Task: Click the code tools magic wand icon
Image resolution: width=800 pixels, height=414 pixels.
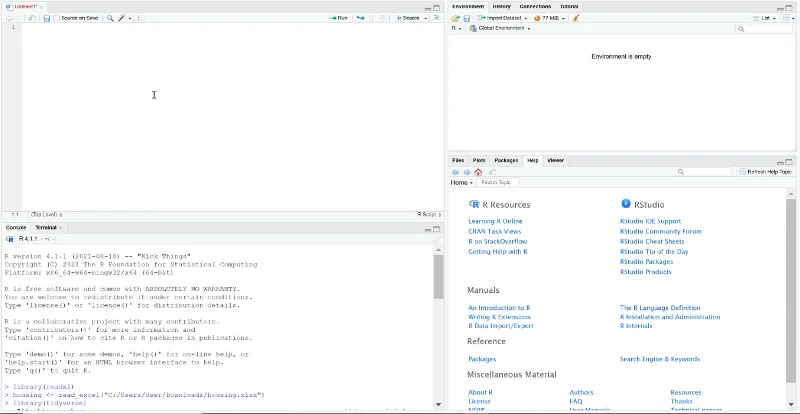Action: point(122,18)
